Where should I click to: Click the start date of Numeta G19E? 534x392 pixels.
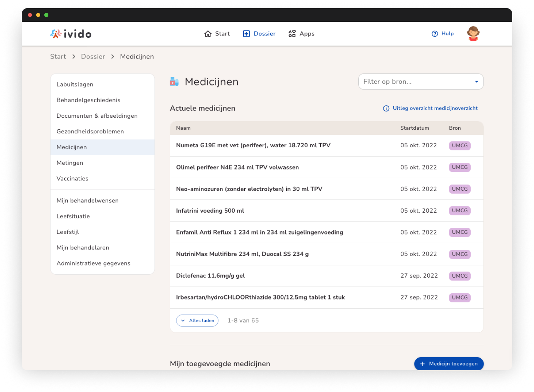(419, 145)
